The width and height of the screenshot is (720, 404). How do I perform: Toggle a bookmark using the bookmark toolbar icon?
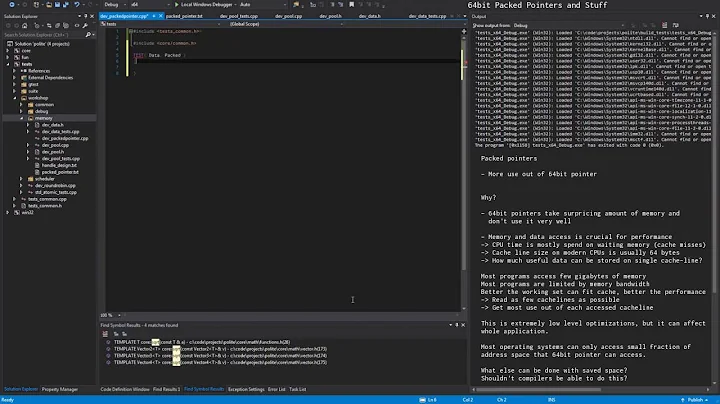tap(352, 5)
